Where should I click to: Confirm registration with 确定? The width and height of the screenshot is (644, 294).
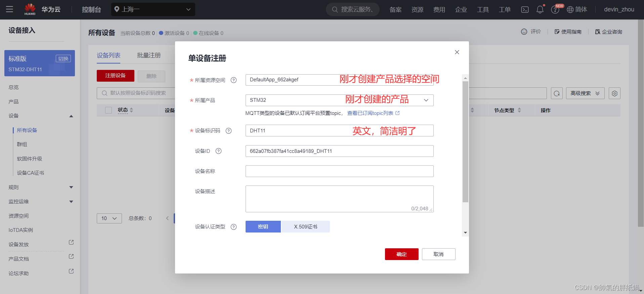(x=402, y=254)
